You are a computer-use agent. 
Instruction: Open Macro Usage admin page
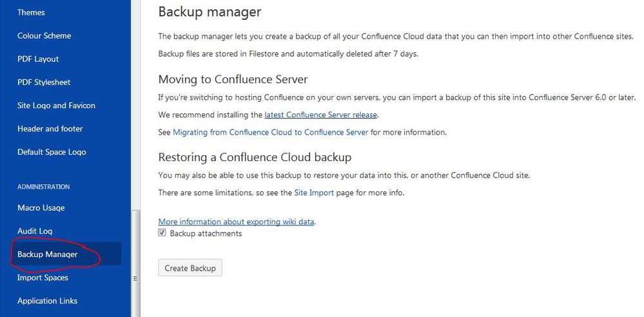[41, 207]
